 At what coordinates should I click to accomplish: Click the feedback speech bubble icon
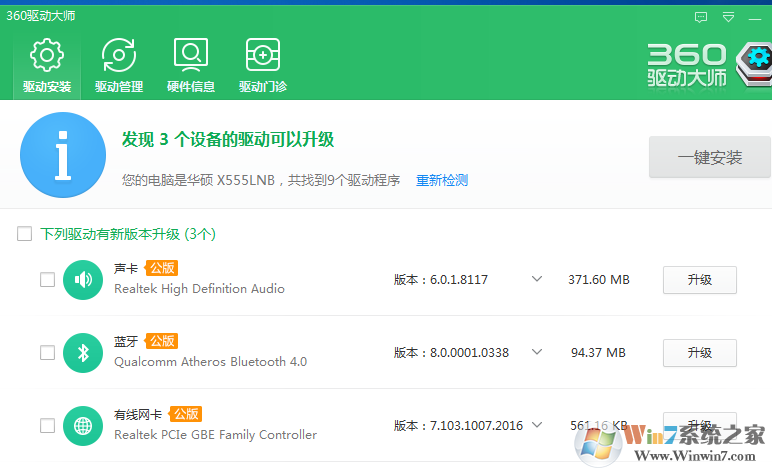(701, 17)
